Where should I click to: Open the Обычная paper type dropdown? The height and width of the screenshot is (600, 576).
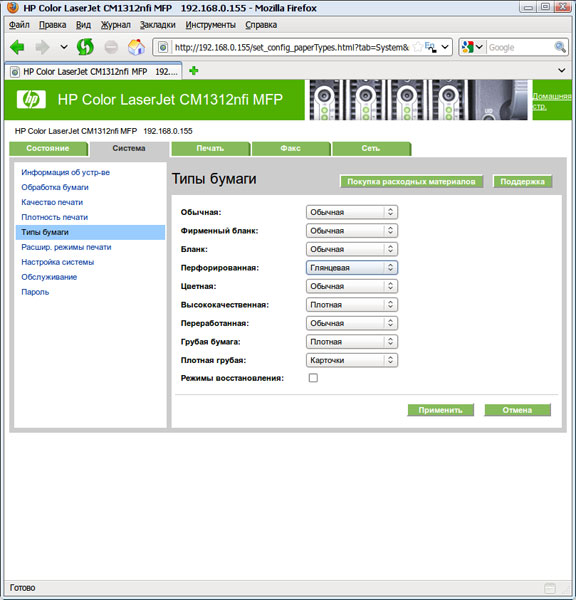[352, 212]
